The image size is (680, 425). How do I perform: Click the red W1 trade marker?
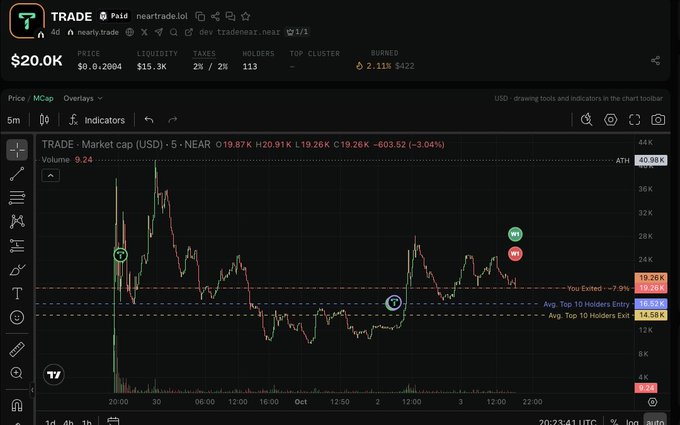tap(515, 254)
